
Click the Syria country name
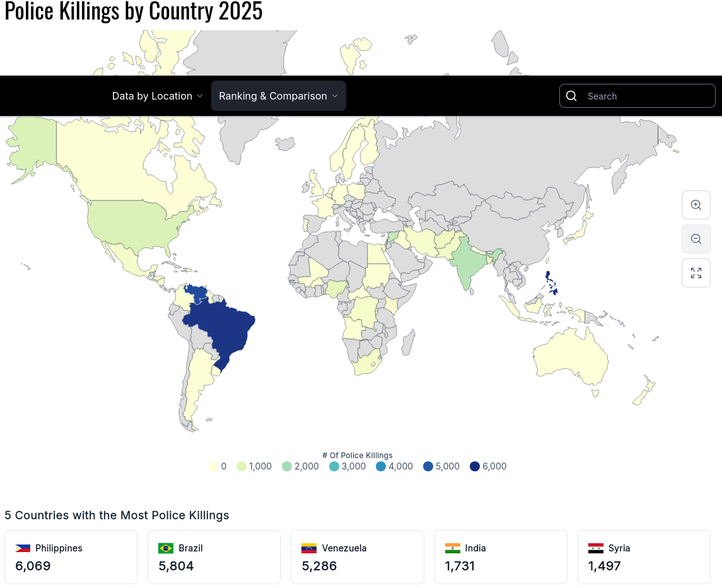click(619, 548)
